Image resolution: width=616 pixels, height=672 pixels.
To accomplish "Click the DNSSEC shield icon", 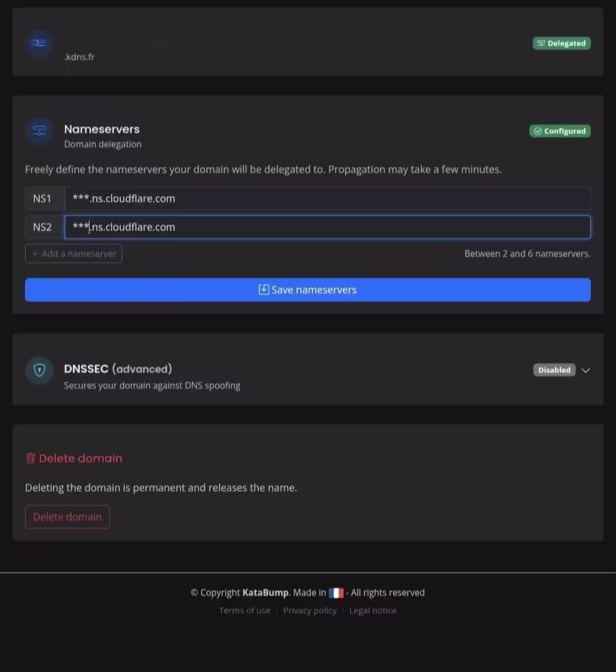I will point(39,370).
